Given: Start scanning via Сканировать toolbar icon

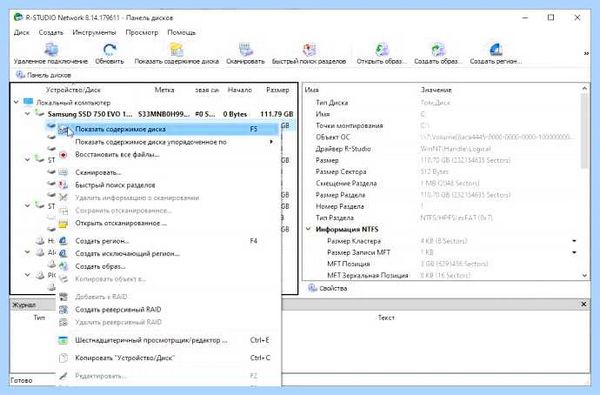Looking at the screenshot, I should point(245,54).
